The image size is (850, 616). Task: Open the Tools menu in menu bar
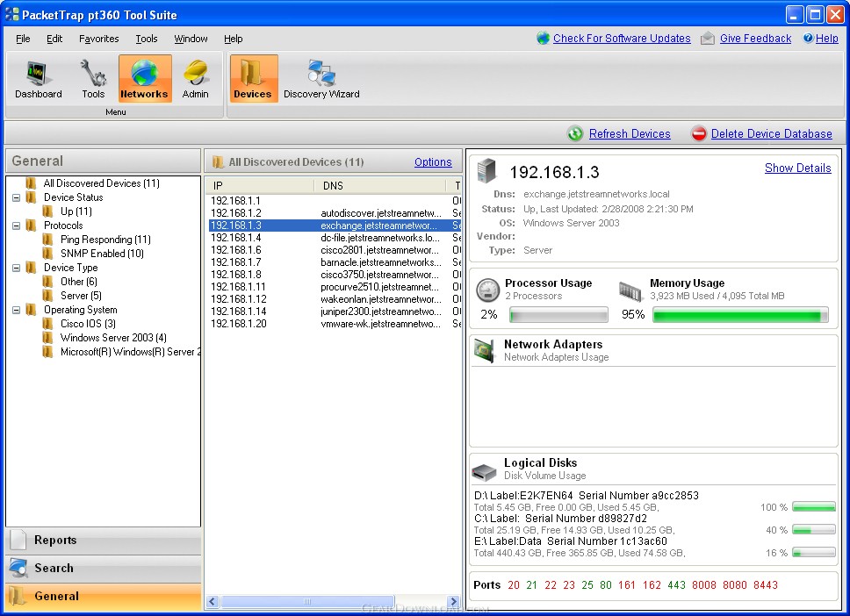(147, 39)
